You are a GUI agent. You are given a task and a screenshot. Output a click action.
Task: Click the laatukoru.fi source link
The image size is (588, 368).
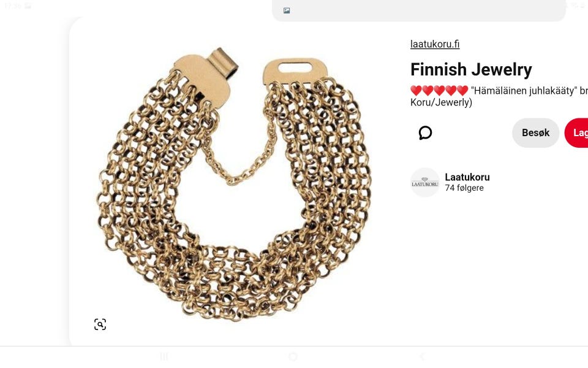(435, 44)
